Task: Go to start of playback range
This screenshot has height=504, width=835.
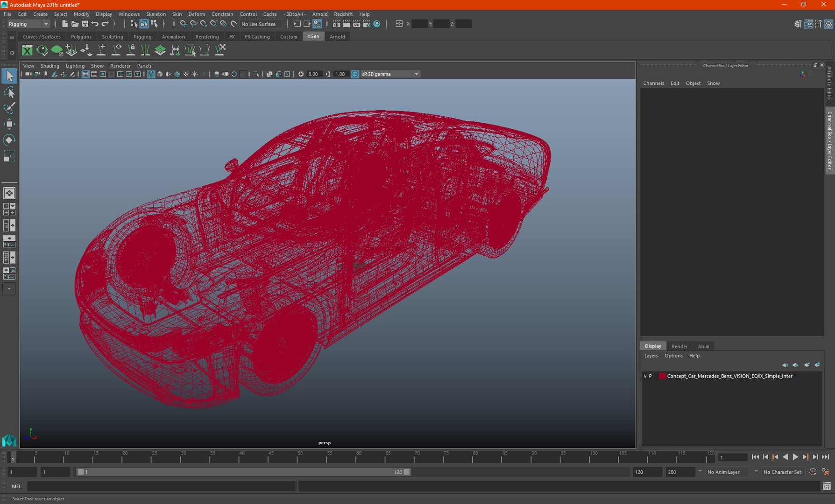Action: 755,457
